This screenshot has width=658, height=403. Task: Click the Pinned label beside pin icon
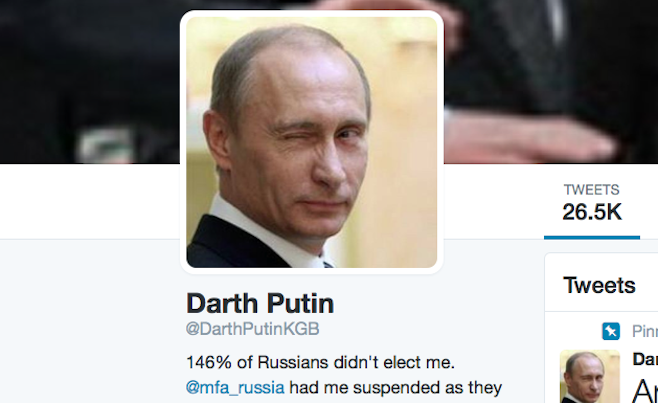tap(645, 332)
